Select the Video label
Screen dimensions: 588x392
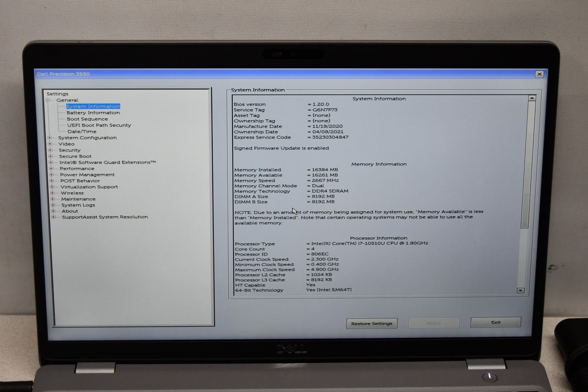point(67,144)
